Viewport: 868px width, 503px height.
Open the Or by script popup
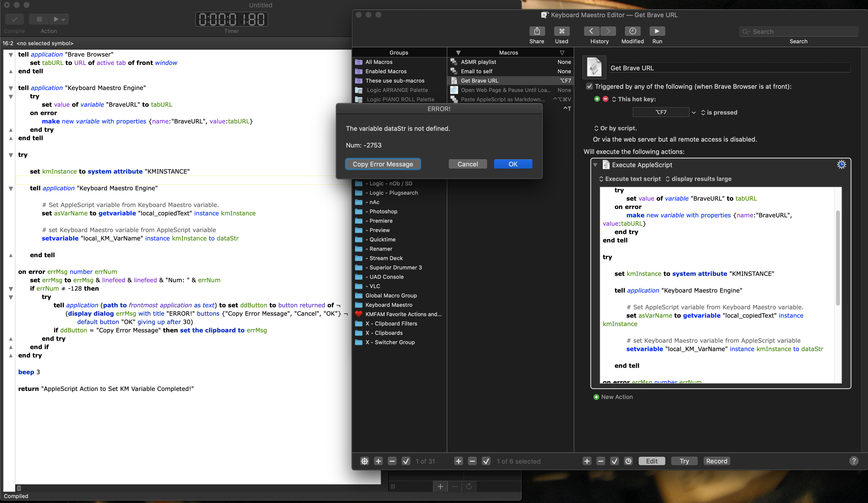click(x=615, y=128)
